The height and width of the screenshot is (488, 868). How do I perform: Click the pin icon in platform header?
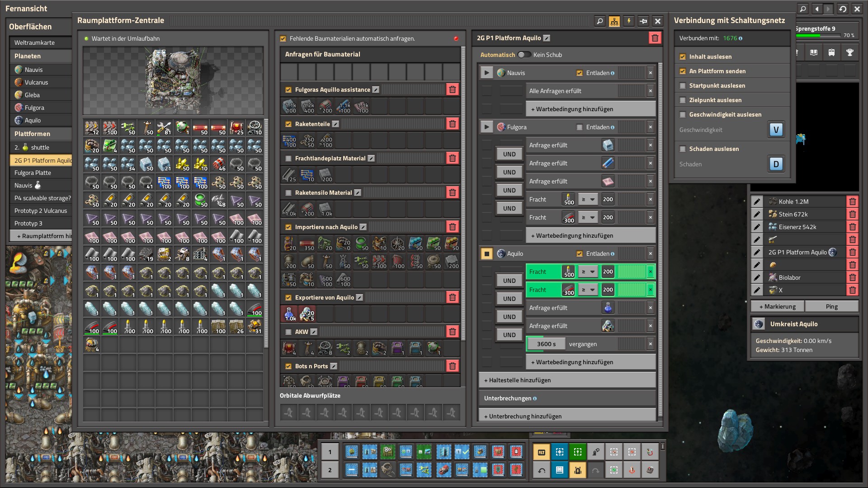pos(643,21)
